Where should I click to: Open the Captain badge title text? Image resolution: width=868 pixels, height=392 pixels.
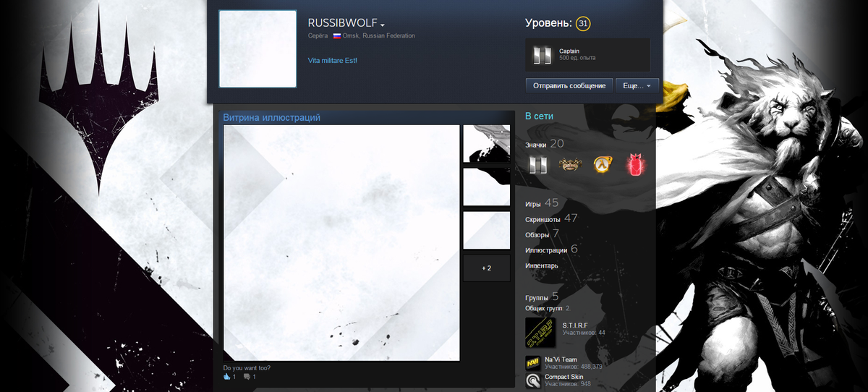pos(569,51)
